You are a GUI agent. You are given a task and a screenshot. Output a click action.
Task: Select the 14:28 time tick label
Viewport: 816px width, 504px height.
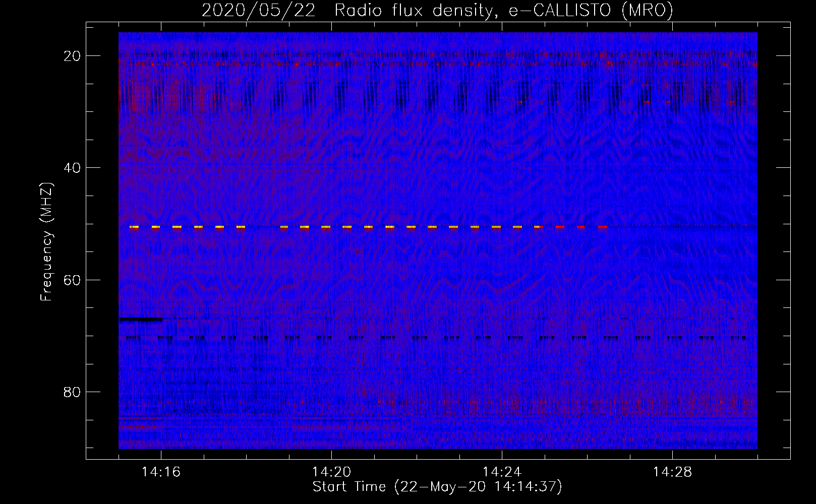coord(672,472)
